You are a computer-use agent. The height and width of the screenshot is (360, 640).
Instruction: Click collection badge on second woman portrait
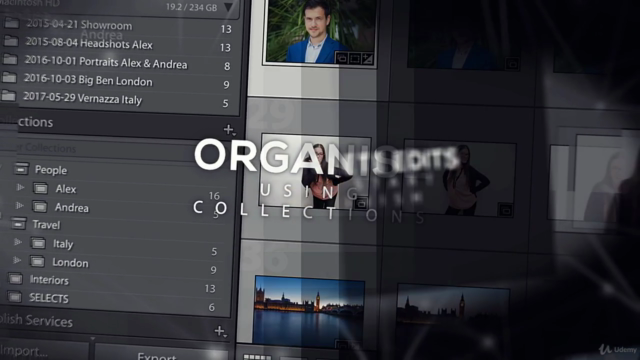pyautogui.click(x=506, y=210)
